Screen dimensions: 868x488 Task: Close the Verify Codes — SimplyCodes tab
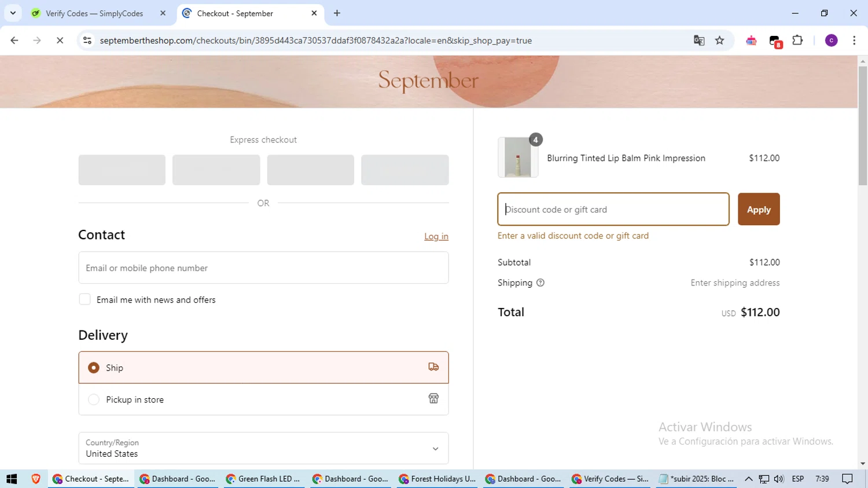163,13
